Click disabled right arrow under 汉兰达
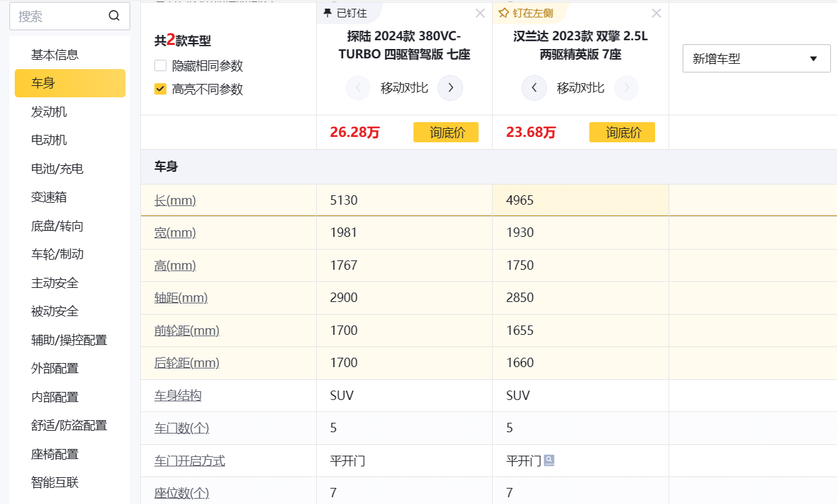Screen dimensions: 837x504 click(x=626, y=88)
